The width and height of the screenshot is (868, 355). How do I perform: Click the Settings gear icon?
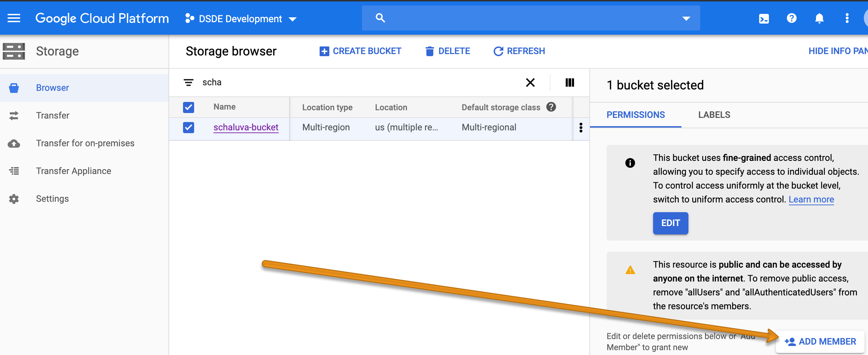coord(14,199)
